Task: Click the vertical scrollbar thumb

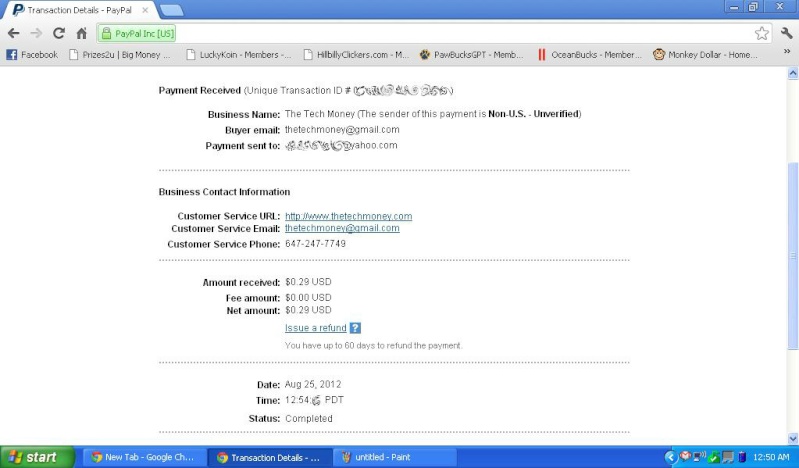Action: point(793,255)
